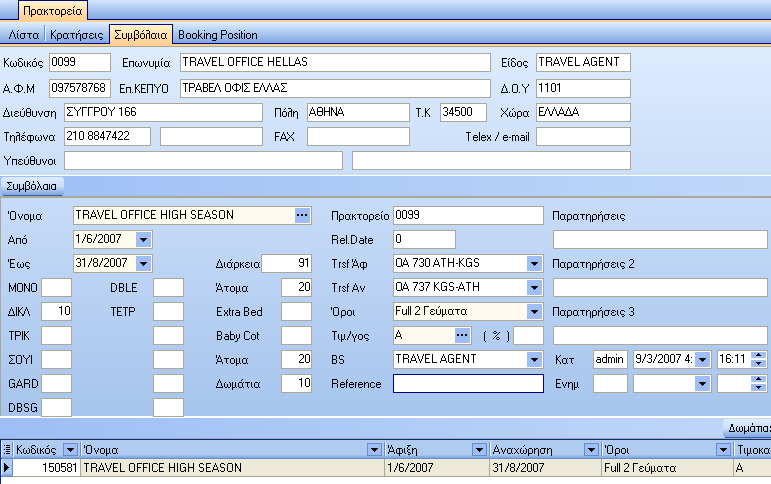Open the Τιμ/γος price list ellipsis button
The image size is (771, 484).
click(462, 335)
